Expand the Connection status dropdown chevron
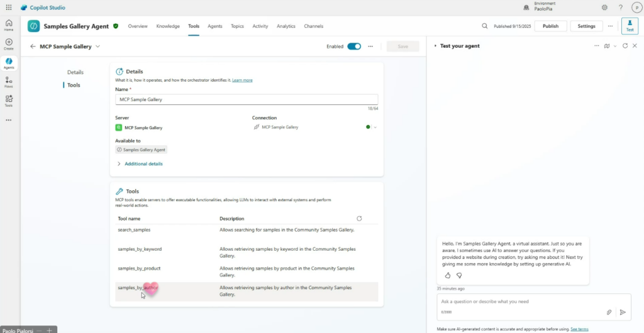The image size is (644, 333). click(375, 127)
